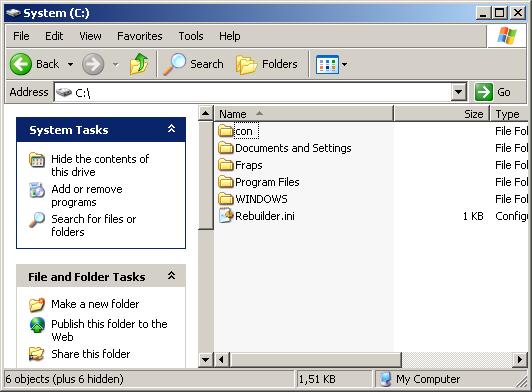Screen dimensions: 532x392
Task: Click Hide the contents of this drive
Action: tap(100, 165)
